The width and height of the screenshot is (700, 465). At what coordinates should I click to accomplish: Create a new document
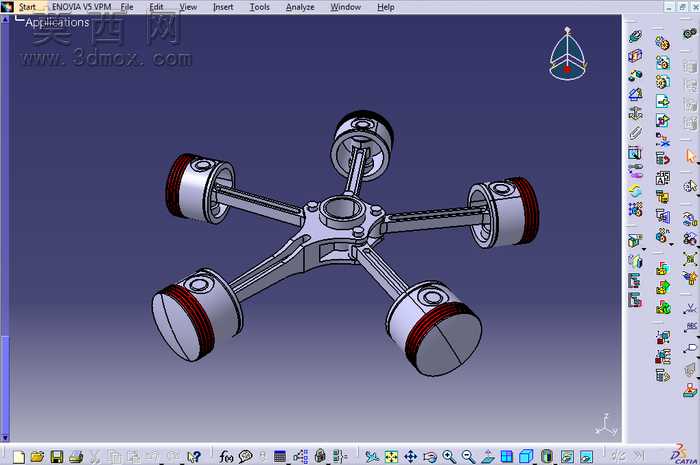click(19, 456)
